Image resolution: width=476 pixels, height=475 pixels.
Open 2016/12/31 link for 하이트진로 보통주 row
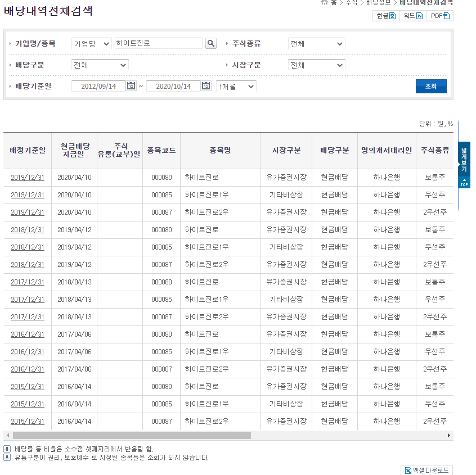click(x=28, y=334)
